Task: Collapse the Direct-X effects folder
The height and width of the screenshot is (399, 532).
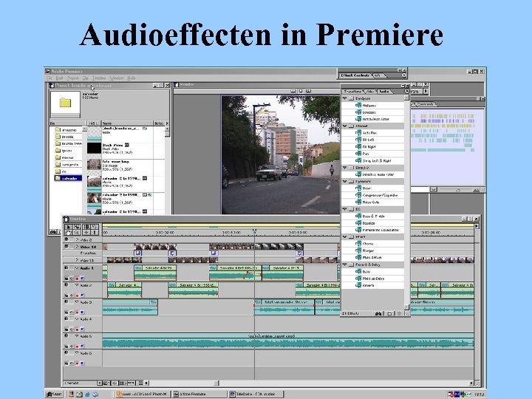Action: [x=345, y=168]
